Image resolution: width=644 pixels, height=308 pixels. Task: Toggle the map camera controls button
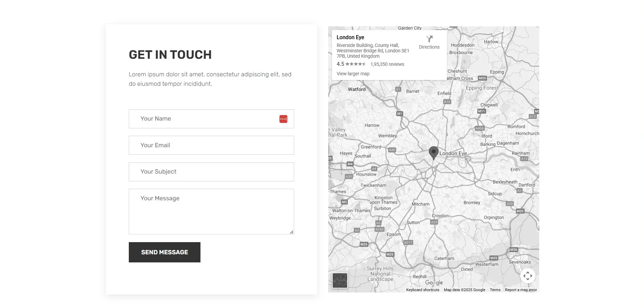pyautogui.click(x=528, y=276)
